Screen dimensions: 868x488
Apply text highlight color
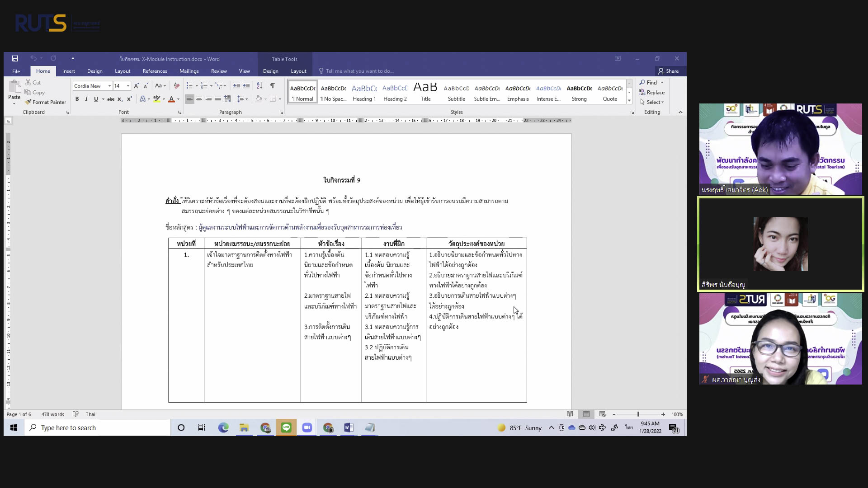[x=156, y=99]
